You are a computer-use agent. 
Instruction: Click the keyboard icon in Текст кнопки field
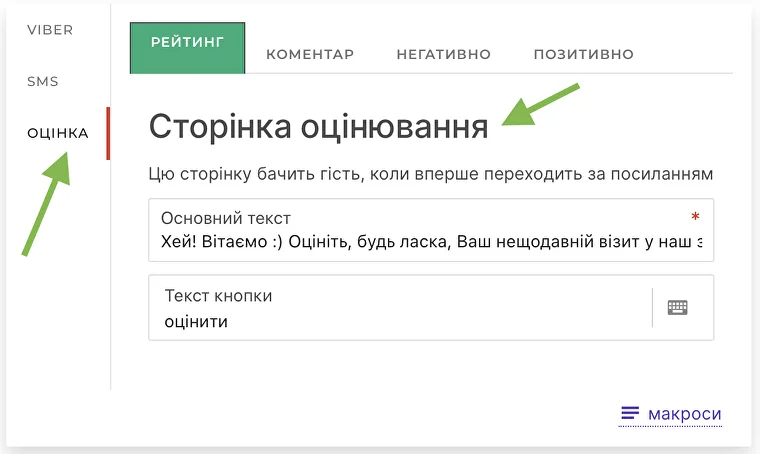point(678,308)
